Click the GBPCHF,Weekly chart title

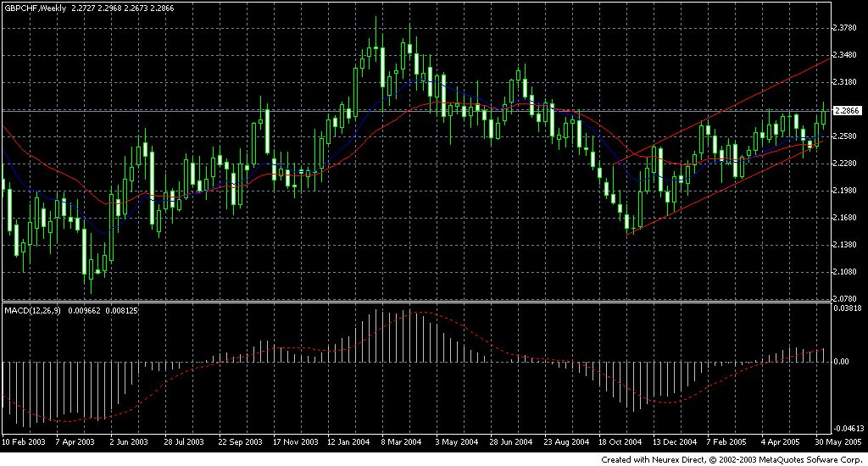click(x=36, y=8)
